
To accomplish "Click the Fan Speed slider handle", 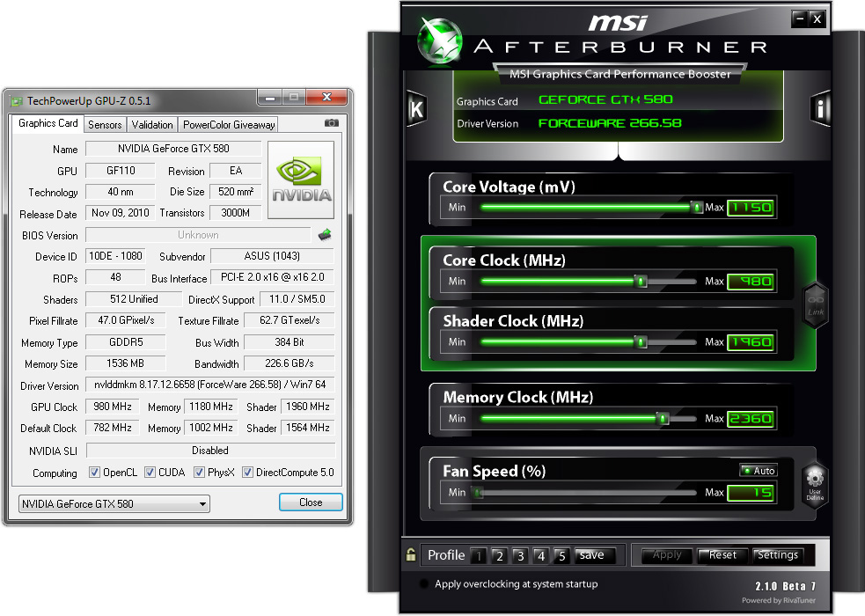I will click(479, 493).
